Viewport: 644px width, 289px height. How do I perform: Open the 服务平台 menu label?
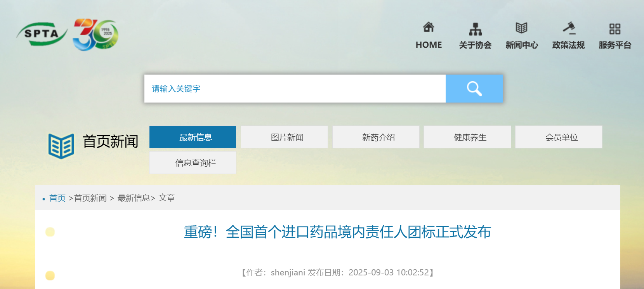(x=614, y=45)
